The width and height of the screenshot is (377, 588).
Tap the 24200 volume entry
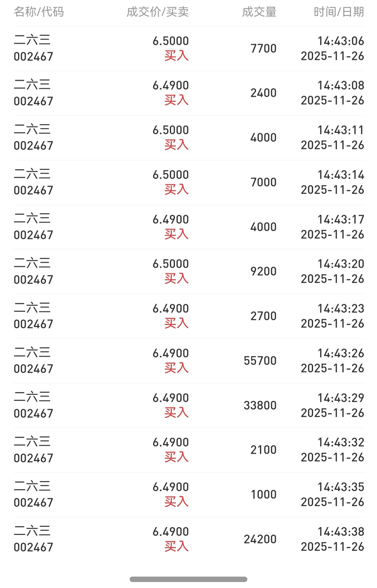(x=260, y=539)
